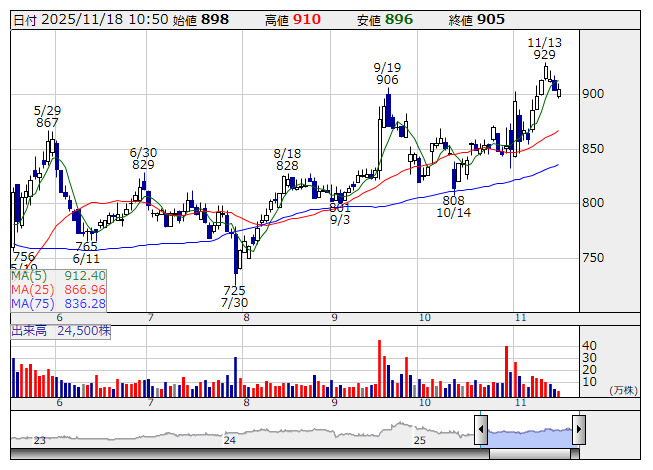Click the tallest red volume bar in September

380,368
